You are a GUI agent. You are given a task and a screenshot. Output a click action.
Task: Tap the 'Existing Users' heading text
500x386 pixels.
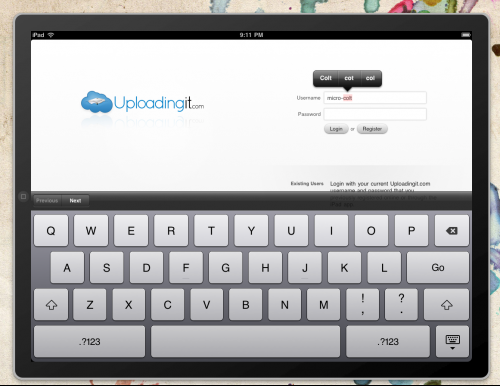[307, 184]
